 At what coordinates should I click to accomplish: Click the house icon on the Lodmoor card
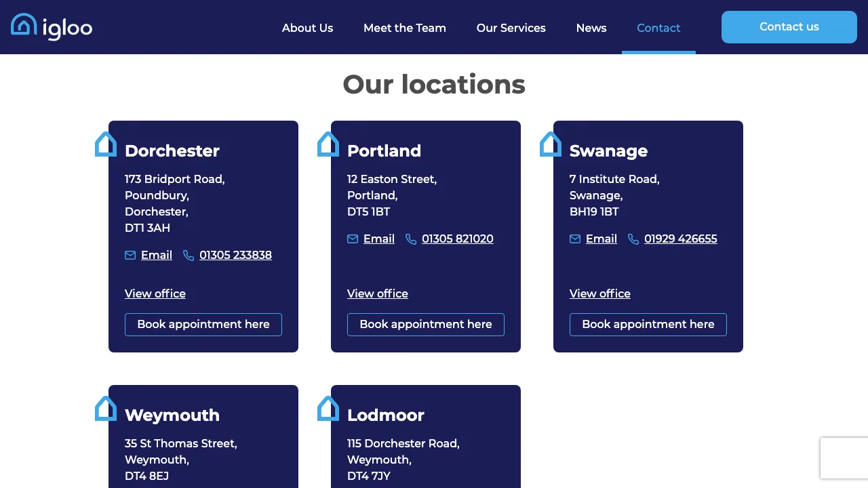coord(328,408)
